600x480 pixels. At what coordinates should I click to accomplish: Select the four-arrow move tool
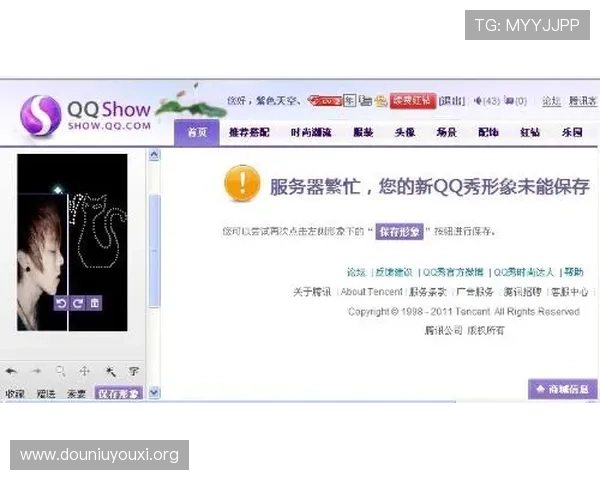[85, 371]
